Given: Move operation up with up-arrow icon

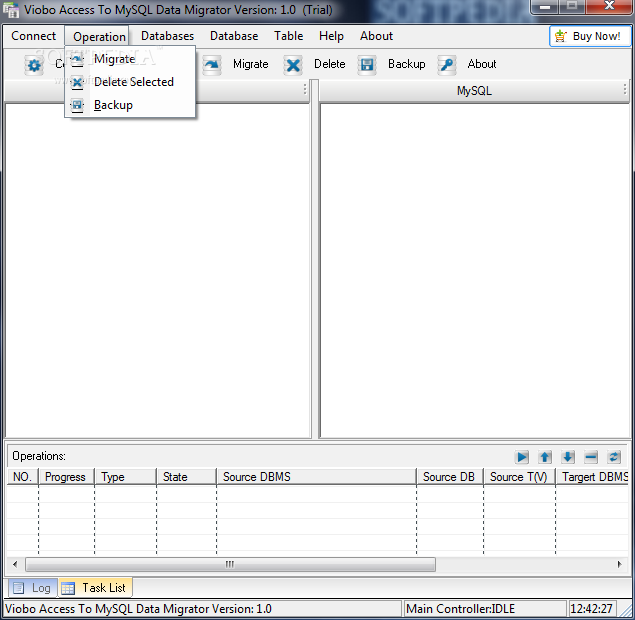Looking at the screenshot, I should (x=545, y=457).
